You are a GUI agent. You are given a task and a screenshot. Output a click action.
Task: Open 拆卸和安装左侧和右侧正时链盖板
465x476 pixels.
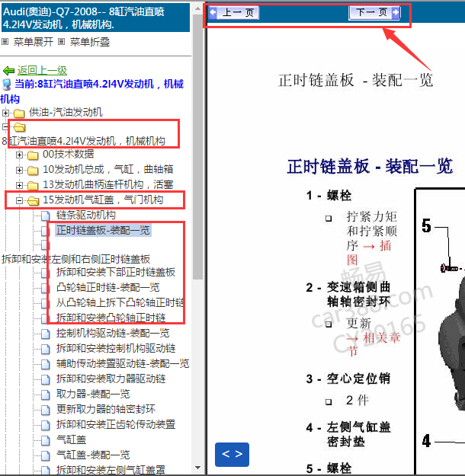(75, 259)
